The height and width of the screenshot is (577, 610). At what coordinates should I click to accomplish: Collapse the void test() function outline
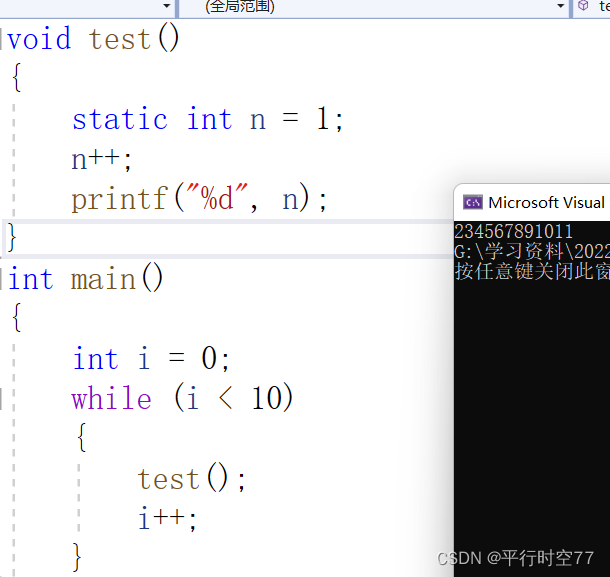coord(2,39)
